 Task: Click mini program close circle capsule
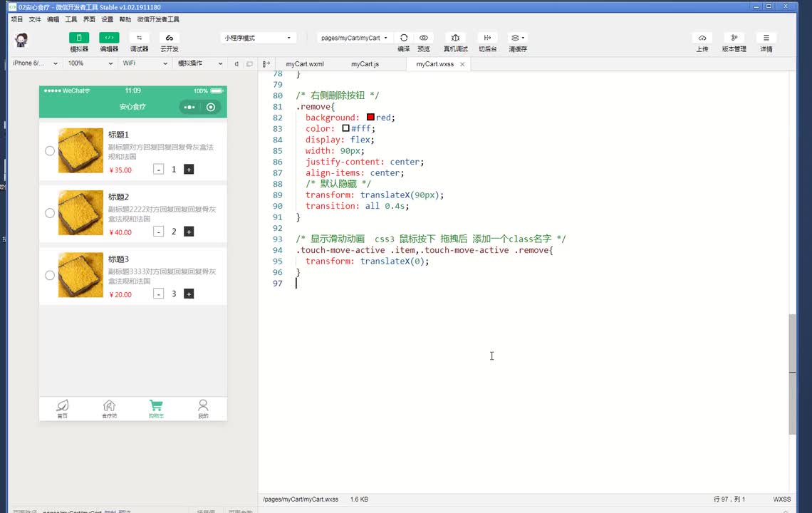(211, 108)
